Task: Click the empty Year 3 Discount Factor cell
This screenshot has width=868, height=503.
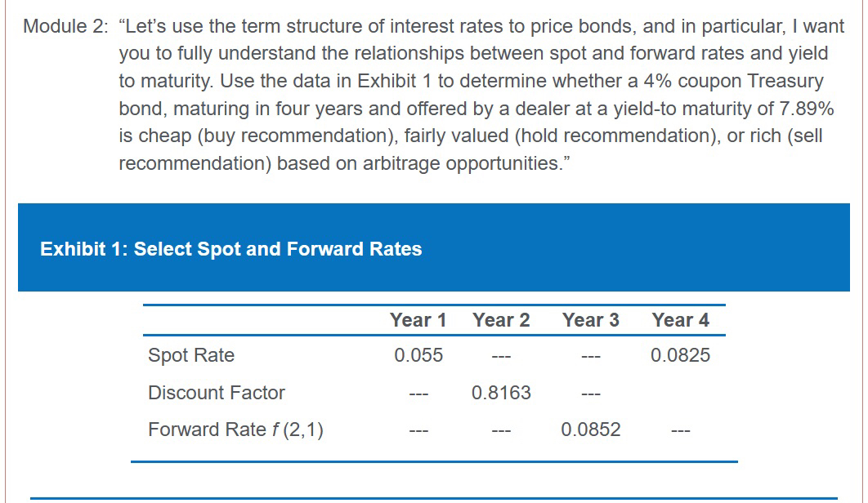Action: (590, 394)
